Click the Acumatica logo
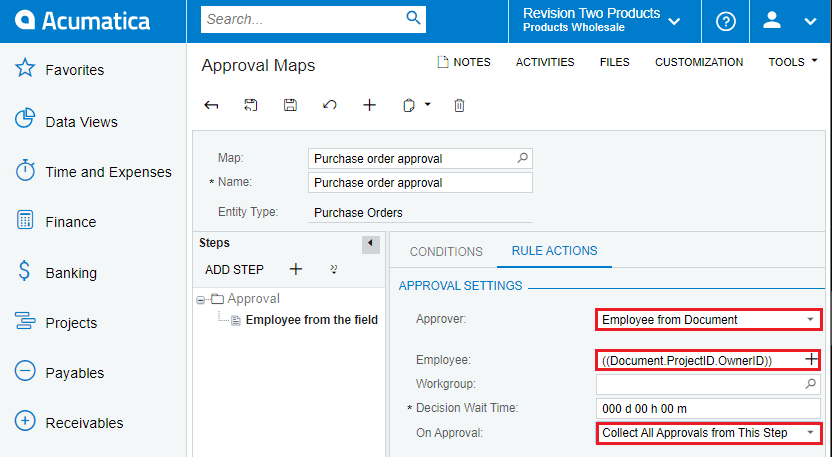Viewport: 832px width, 457px height. click(83, 21)
